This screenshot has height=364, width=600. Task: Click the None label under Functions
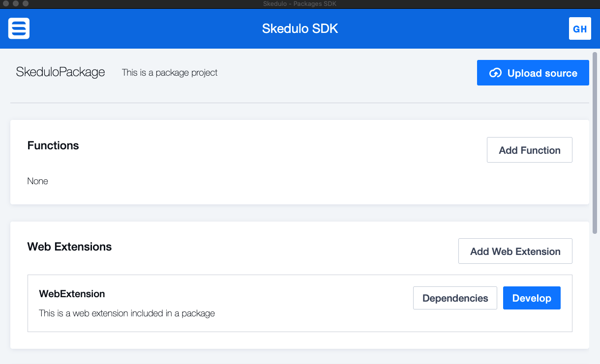(x=37, y=181)
